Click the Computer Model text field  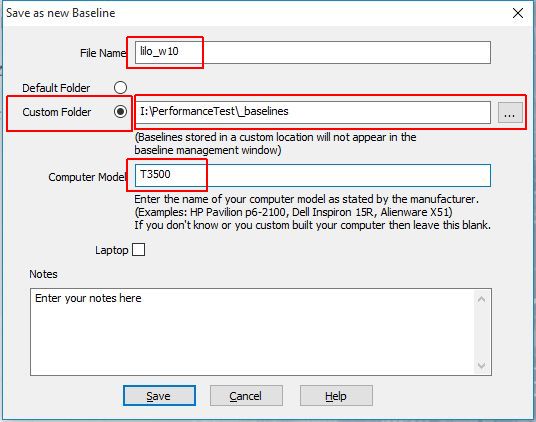(313, 176)
